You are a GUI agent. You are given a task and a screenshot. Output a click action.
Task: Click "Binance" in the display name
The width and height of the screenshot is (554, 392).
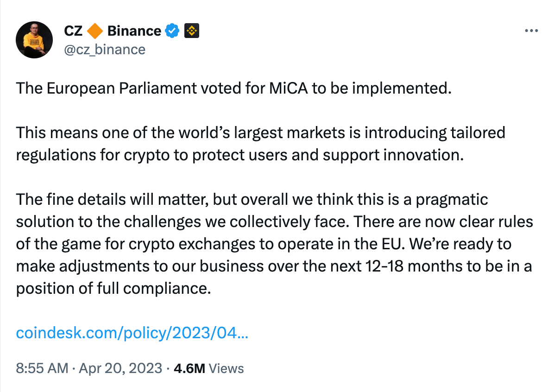click(134, 31)
